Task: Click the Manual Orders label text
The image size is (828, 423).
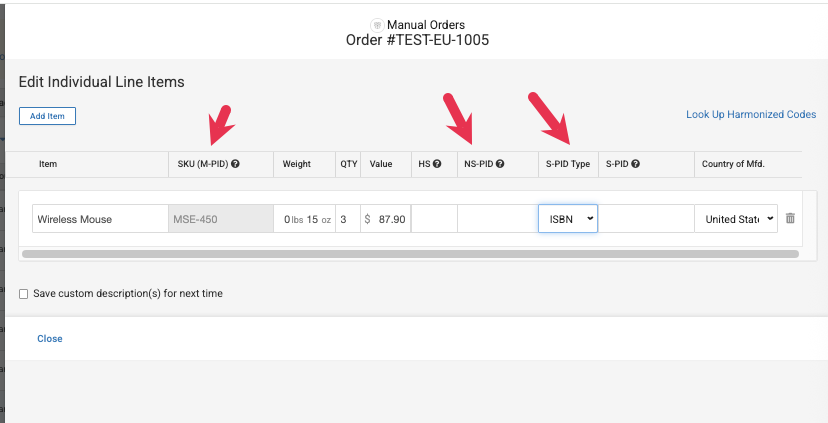Action: 426,25
